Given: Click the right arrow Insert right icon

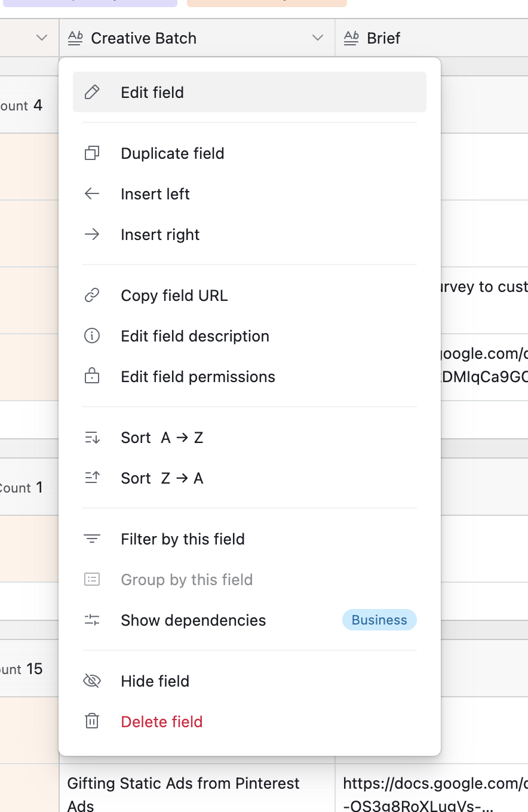Looking at the screenshot, I should click(92, 235).
